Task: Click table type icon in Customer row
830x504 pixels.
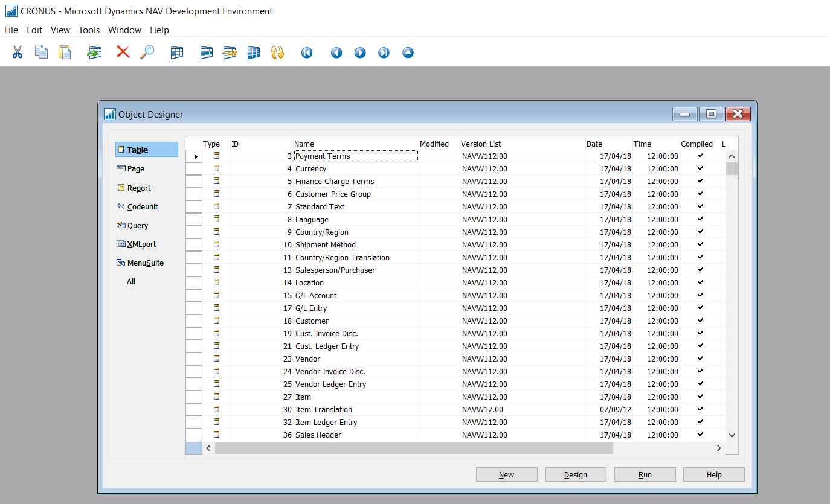Action: click(x=216, y=321)
